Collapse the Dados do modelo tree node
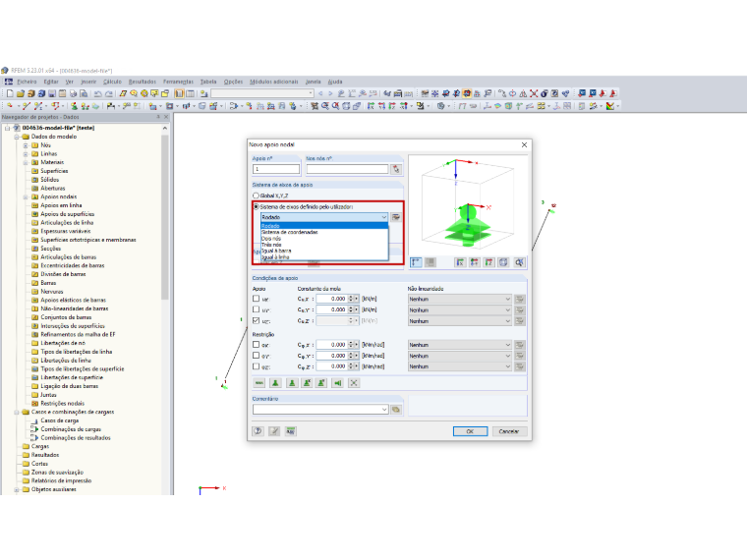 17,137
